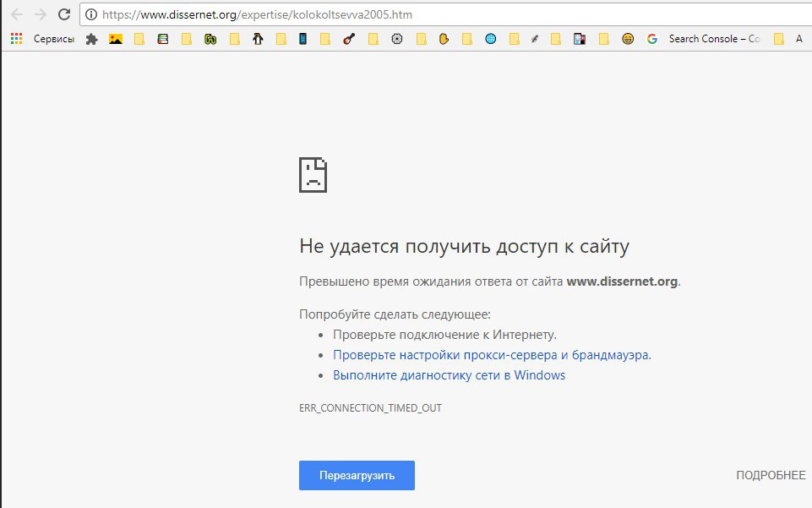Image resolution: width=812 pixels, height=508 pixels.
Task: Open bookmark folder between hand and globe icons
Action: tap(467, 39)
